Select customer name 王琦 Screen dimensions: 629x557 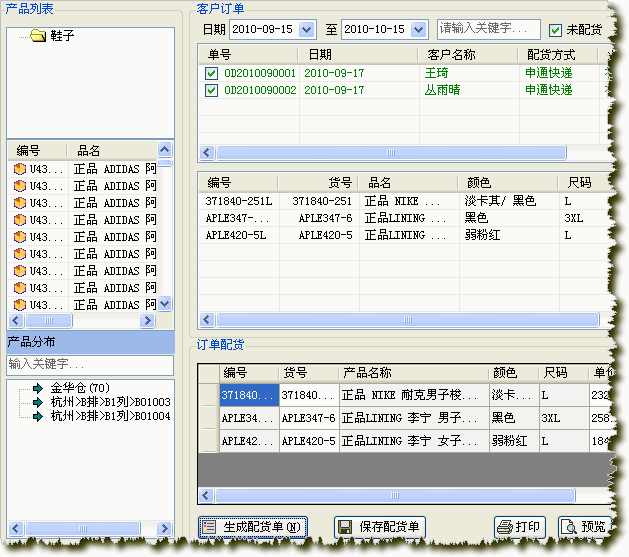[436, 73]
